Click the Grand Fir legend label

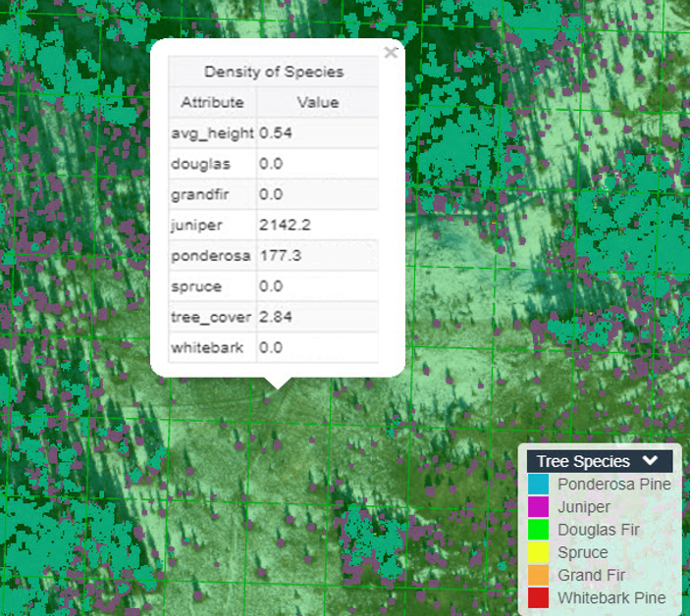tap(592, 576)
